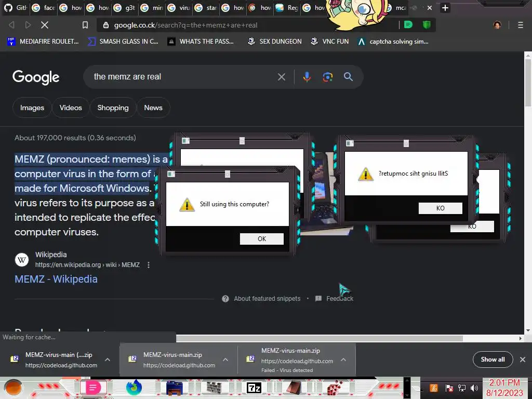Dismiss the downloads bar with its X
This screenshot has height=399, width=532.
point(523,360)
